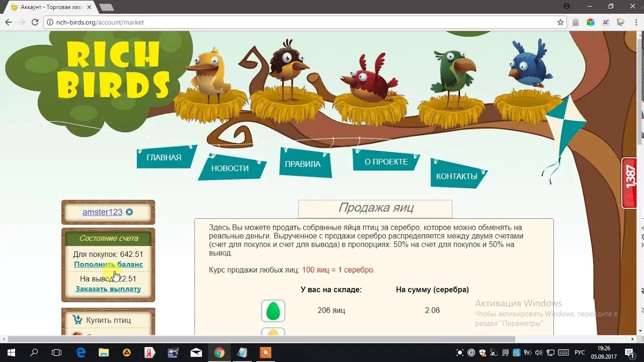Open the action center notification icon
The width and height of the screenshot is (644, 362).
(x=629, y=352)
